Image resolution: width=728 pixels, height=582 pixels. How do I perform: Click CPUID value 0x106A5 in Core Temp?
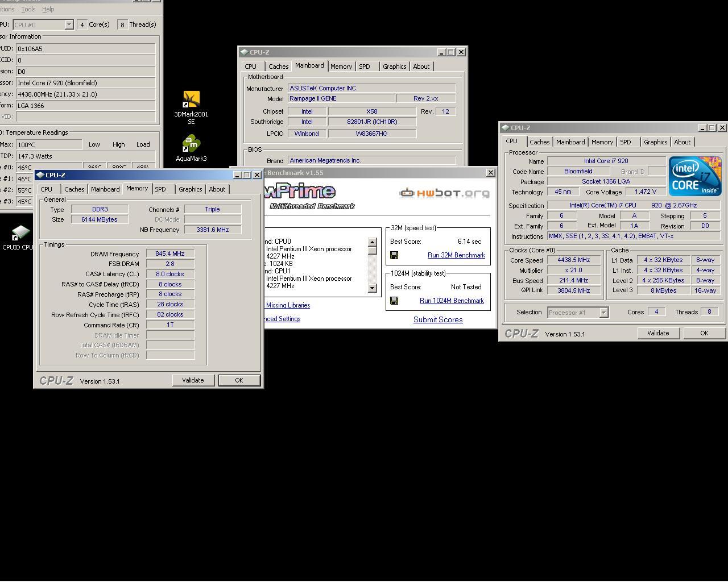click(85, 49)
